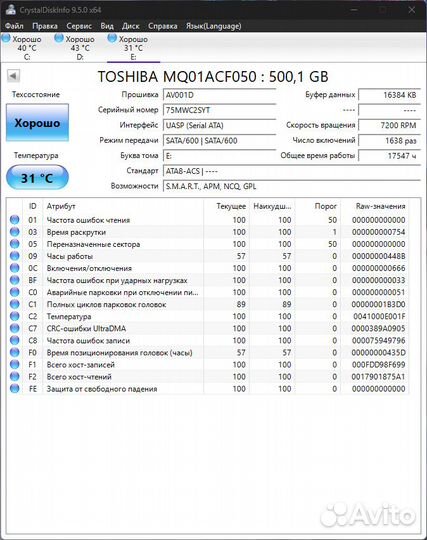Screen dimensions: 427x540
Task: Select the Полных циклов парковок головок row
Action: 208,304
